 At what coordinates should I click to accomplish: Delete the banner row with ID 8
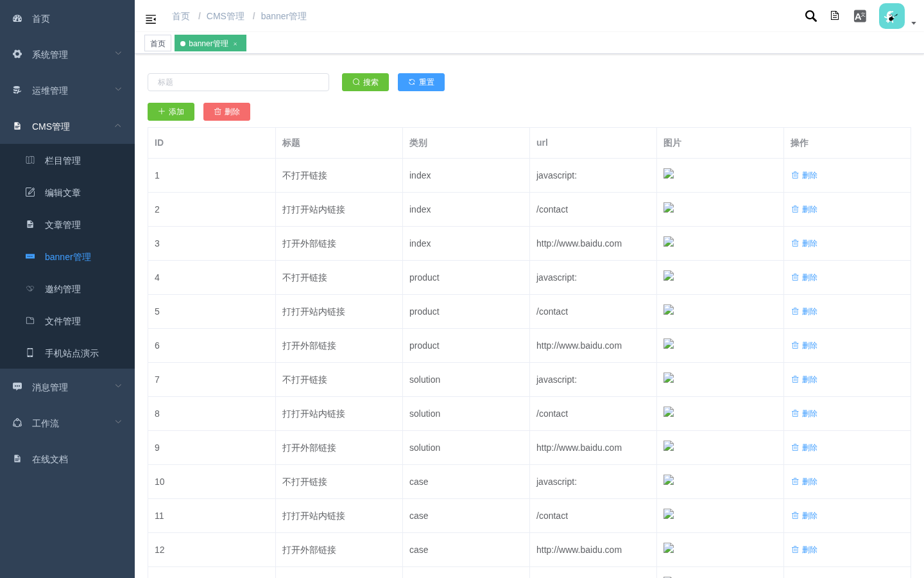pyautogui.click(x=805, y=414)
